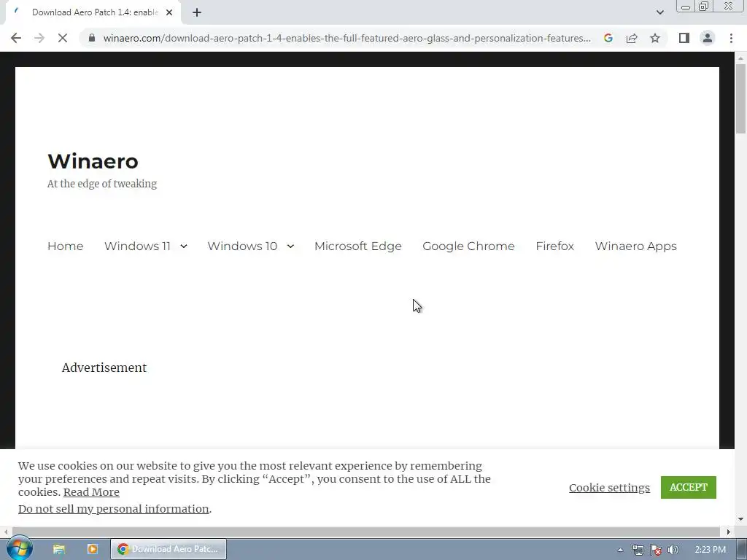Click the Advertisement heading text
The height and width of the screenshot is (560, 747).
pyautogui.click(x=104, y=367)
